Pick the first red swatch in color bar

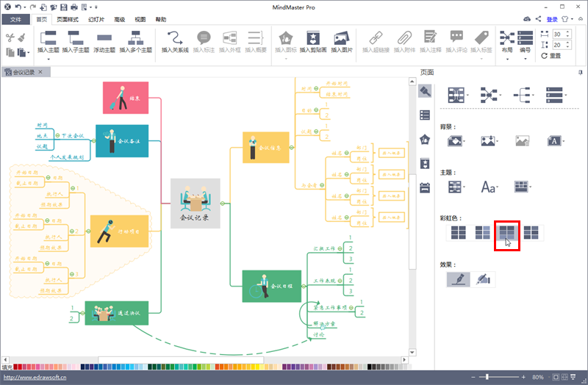coord(15,367)
